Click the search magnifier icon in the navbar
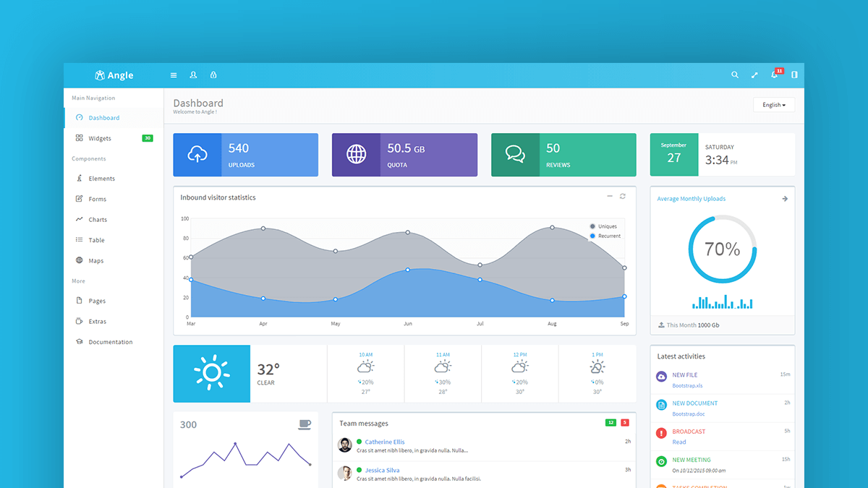868x488 pixels. point(735,74)
